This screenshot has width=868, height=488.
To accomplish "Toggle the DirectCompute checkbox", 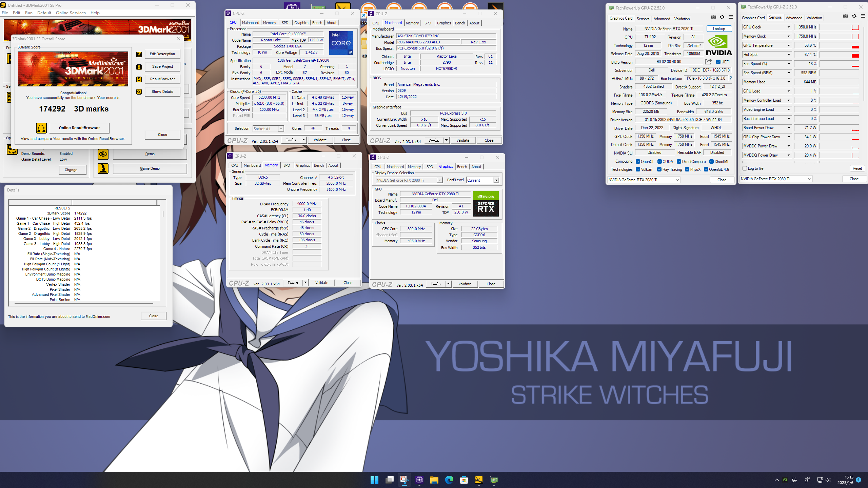I will tap(679, 162).
